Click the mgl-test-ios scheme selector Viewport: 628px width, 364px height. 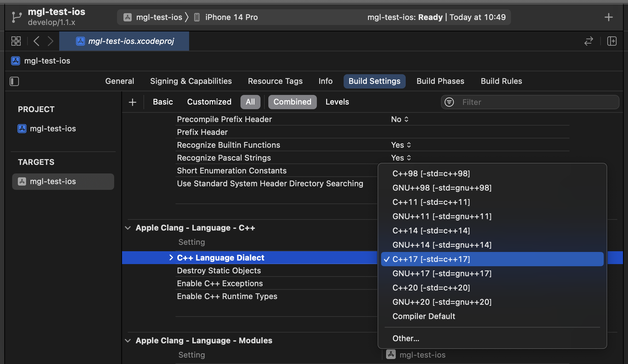(x=153, y=17)
